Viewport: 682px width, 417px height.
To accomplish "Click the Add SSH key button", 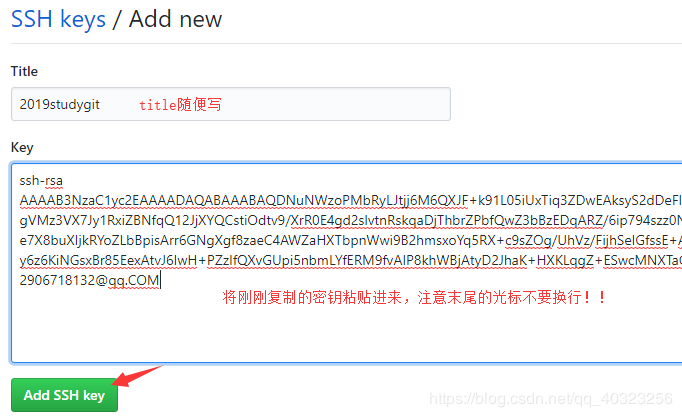I will click(x=64, y=395).
